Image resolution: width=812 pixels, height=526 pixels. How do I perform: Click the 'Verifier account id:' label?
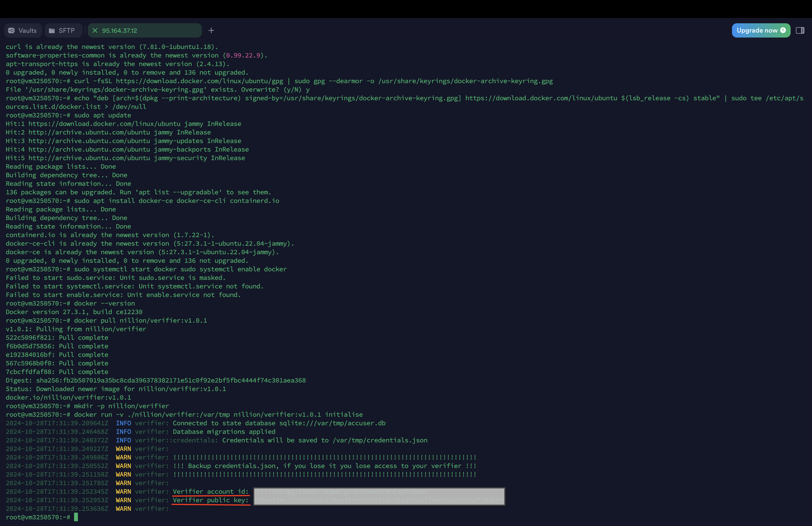pos(211,492)
